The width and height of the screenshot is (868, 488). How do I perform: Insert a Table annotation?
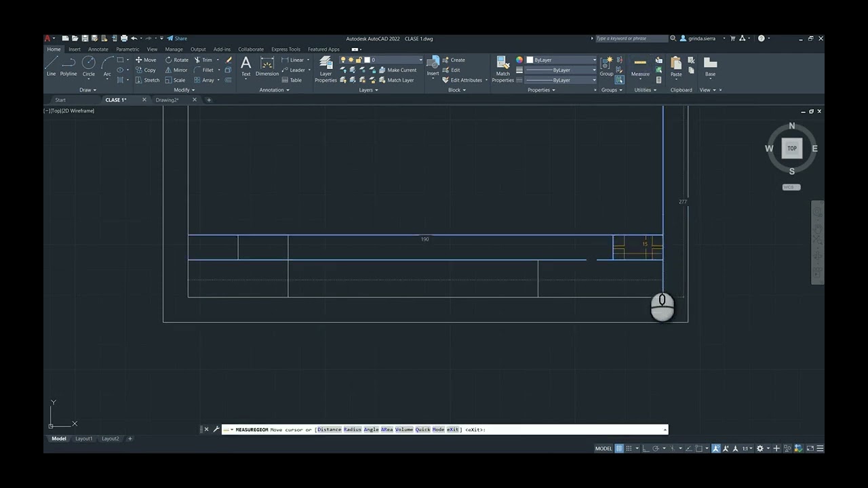292,80
